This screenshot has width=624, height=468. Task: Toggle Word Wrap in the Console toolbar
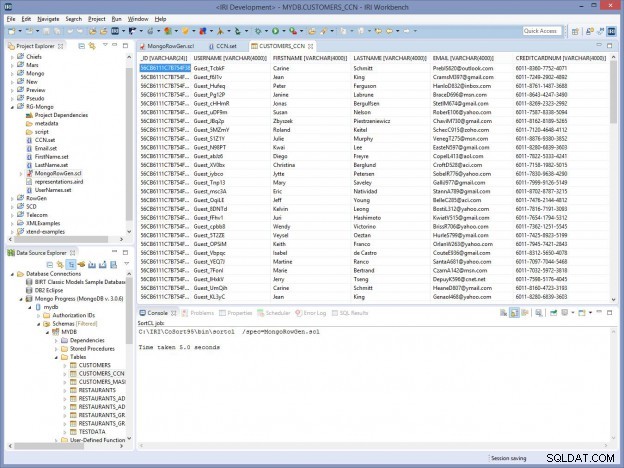[x=525, y=313]
